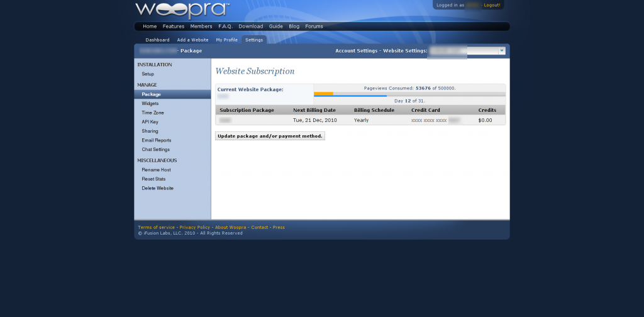Click the Logout link

coord(492,5)
